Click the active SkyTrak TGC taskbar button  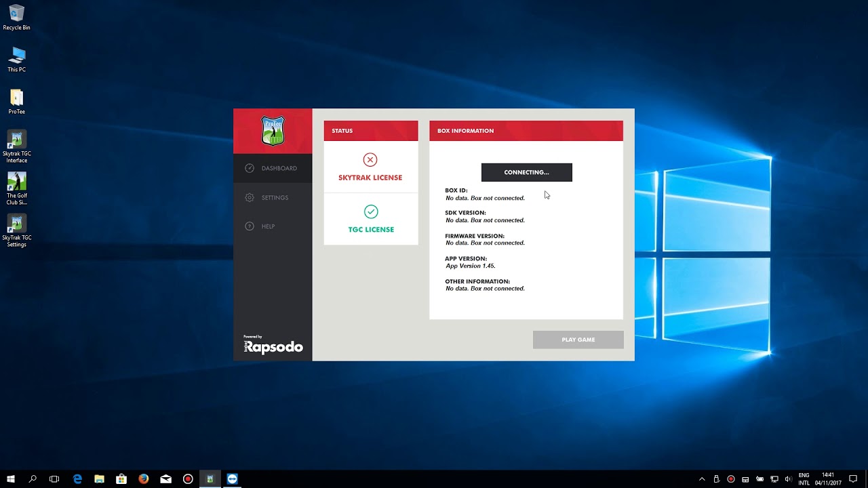pyautogui.click(x=210, y=479)
